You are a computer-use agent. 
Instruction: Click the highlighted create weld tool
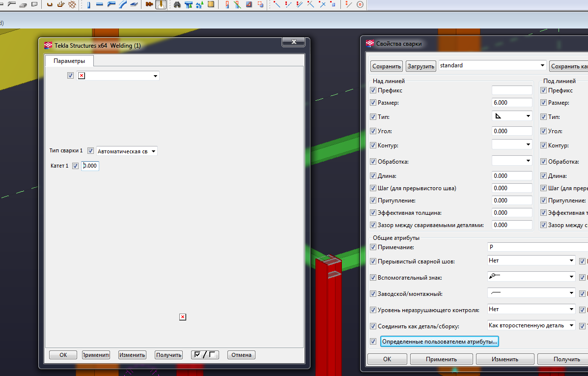(x=161, y=4)
